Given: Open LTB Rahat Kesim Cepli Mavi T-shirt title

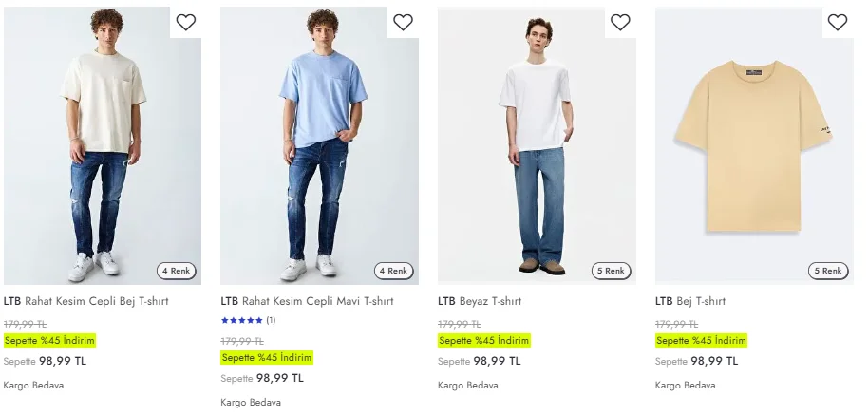Looking at the screenshot, I should point(307,301).
